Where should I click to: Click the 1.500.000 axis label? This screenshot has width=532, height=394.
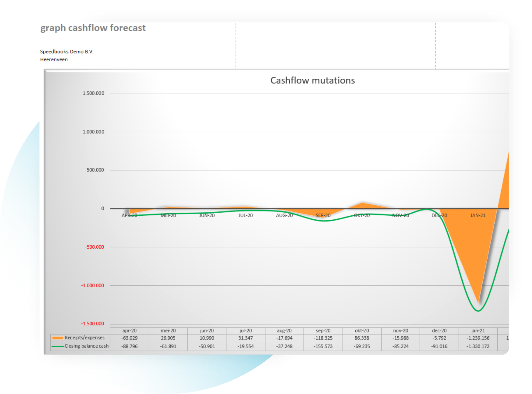point(93,93)
